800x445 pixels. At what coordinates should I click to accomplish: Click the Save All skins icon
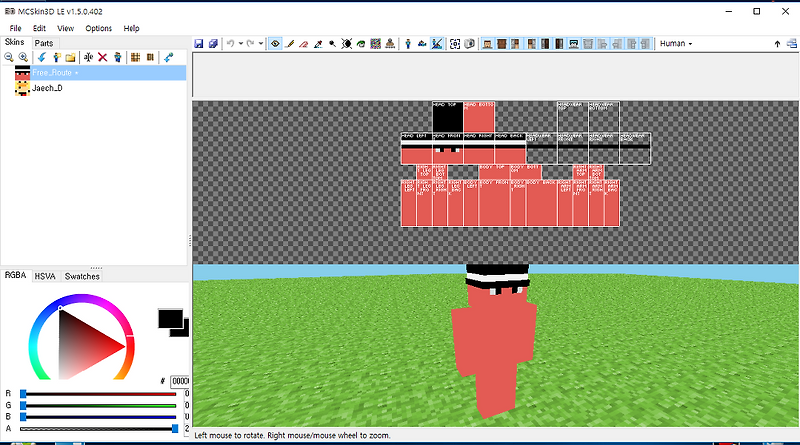click(213, 44)
